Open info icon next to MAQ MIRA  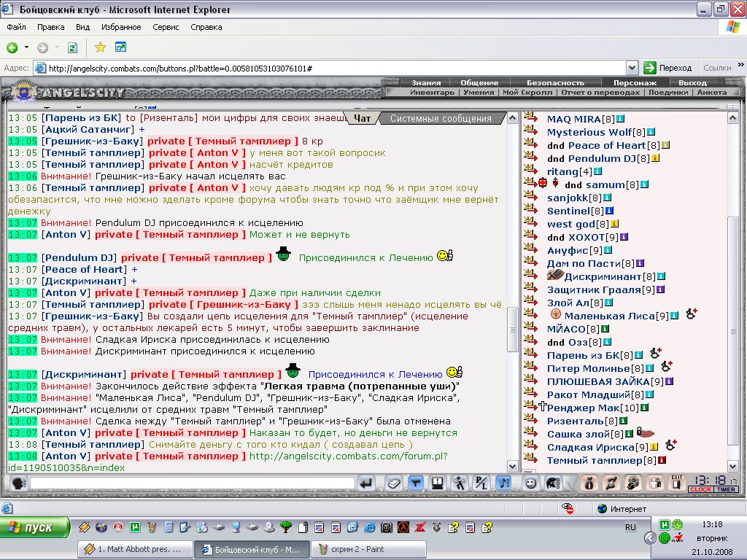tap(620, 119)
